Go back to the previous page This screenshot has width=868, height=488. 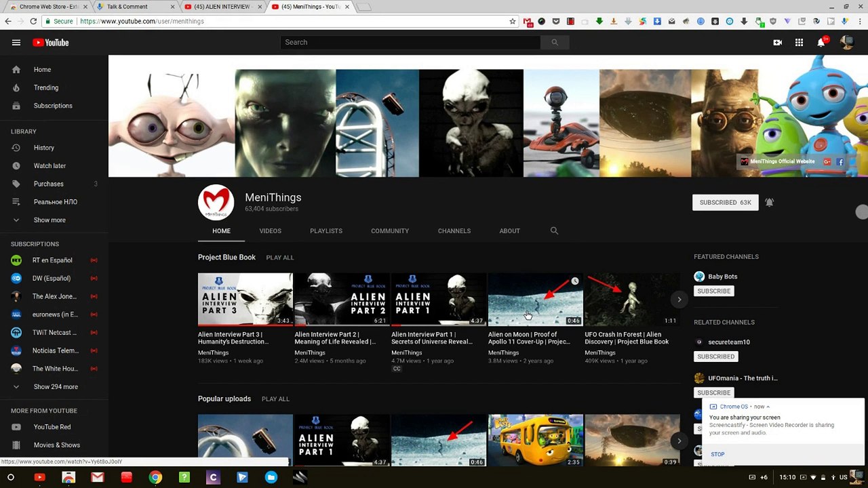[x=8, y=22]
